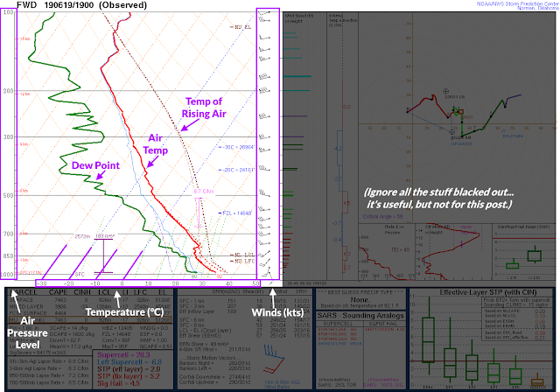
Task: Click the Sfc-3km Agl Lapse Rate row
Action: pos(49,361)
